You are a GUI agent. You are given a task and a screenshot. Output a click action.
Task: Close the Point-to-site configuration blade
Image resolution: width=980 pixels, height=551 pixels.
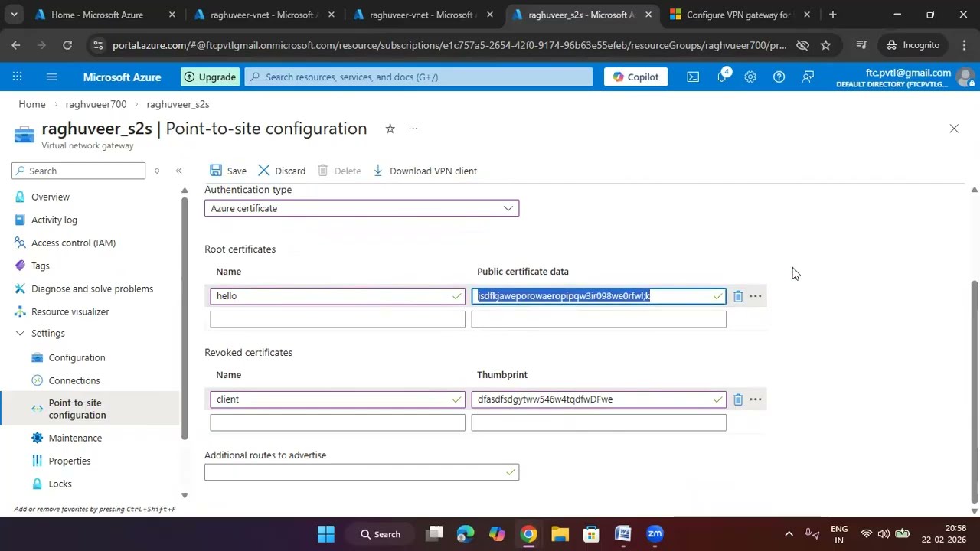pos(954,129)
